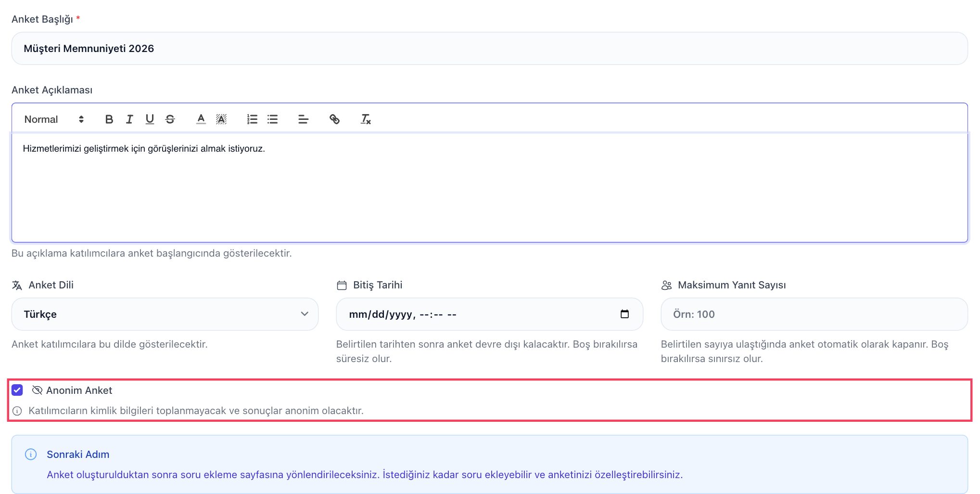The image size is (980, 494).
Task: Insert numbered ordered list
Action: (252, 119)
